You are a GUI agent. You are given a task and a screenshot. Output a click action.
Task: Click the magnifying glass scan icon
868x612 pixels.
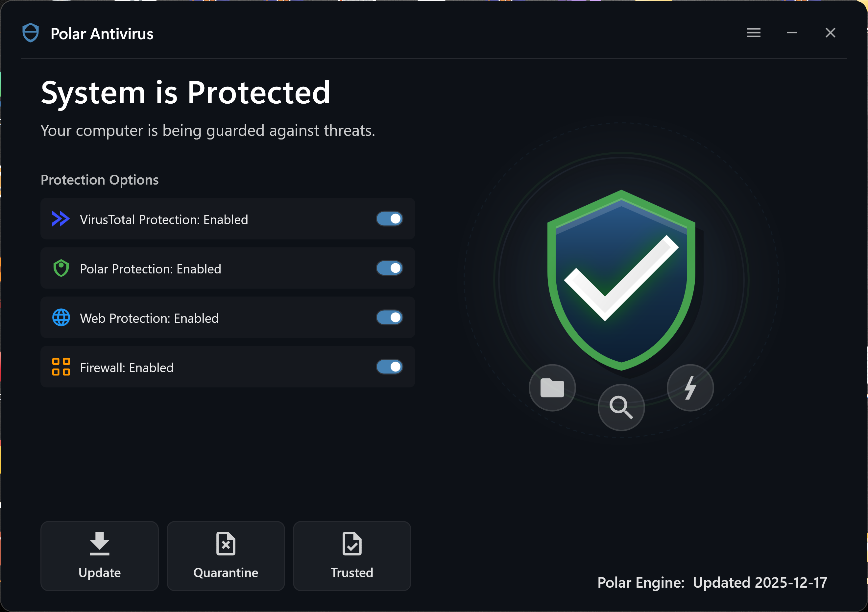[x=621, y=407]
